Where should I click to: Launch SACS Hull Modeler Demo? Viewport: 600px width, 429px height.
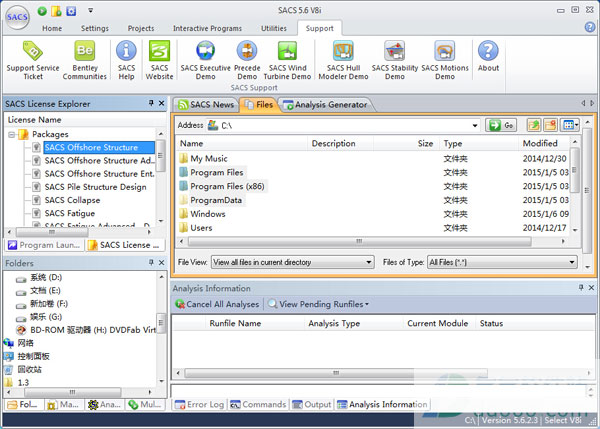343,60
